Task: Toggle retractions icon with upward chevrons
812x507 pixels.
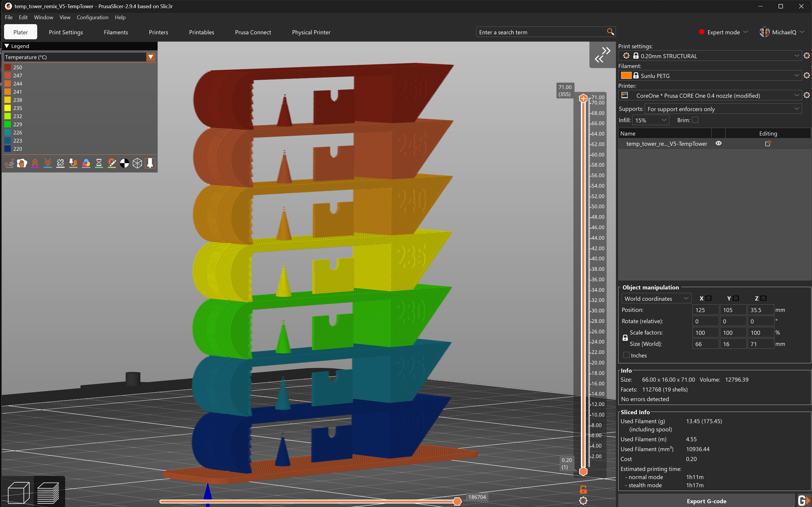Action: 35,163
